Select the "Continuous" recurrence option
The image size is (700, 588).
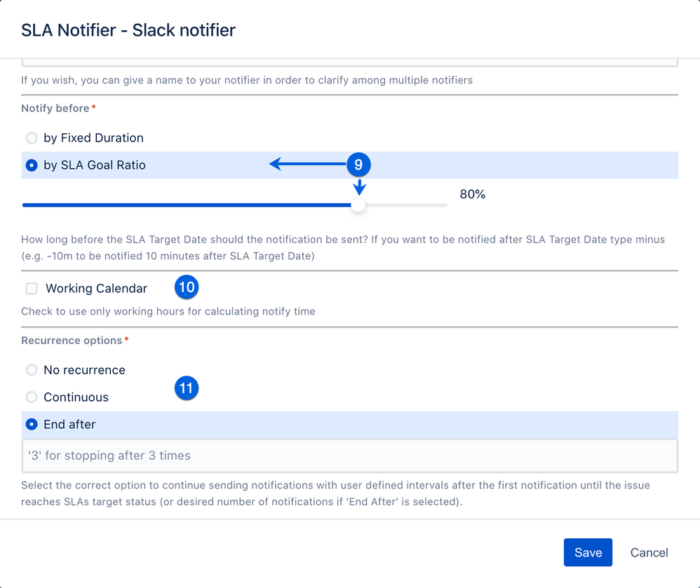(31, 397)
